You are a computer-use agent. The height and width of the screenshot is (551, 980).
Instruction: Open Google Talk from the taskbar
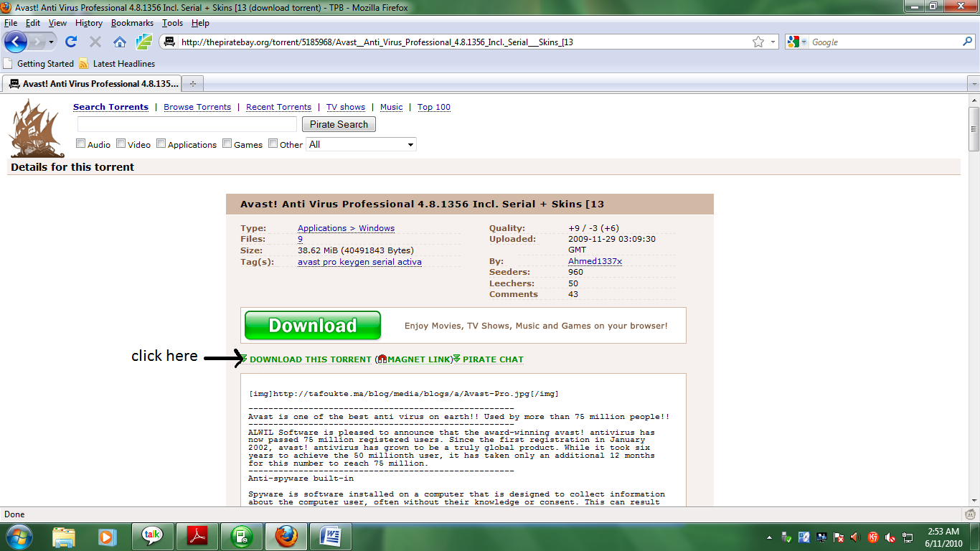[x=152, y=537]
